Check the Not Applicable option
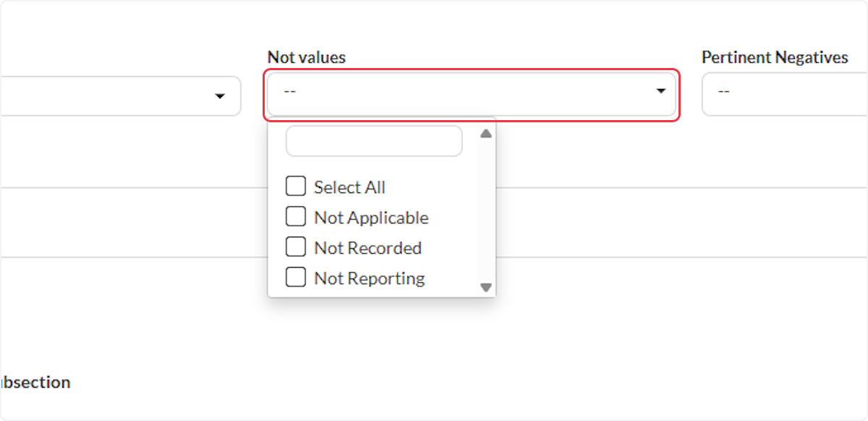 pos(296,217)
